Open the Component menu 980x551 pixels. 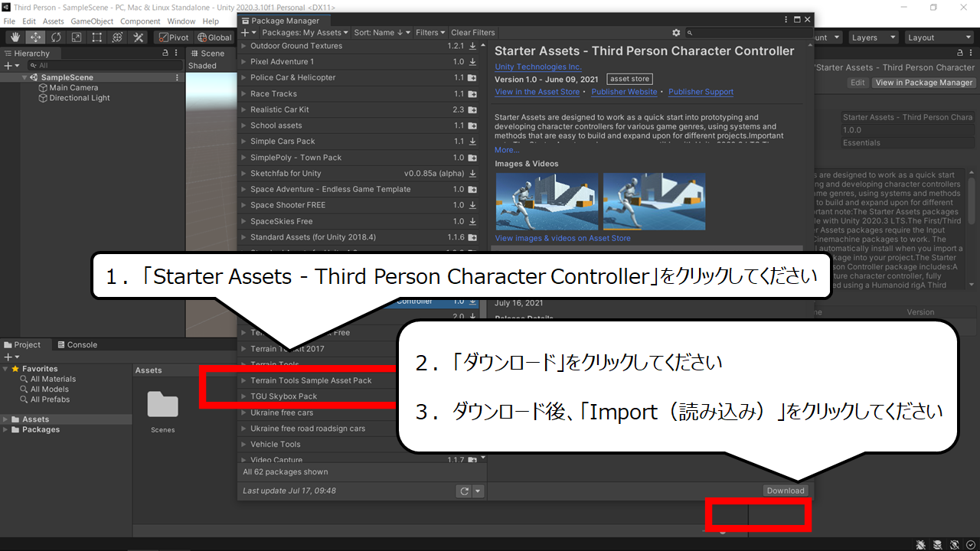click(140, 21)
